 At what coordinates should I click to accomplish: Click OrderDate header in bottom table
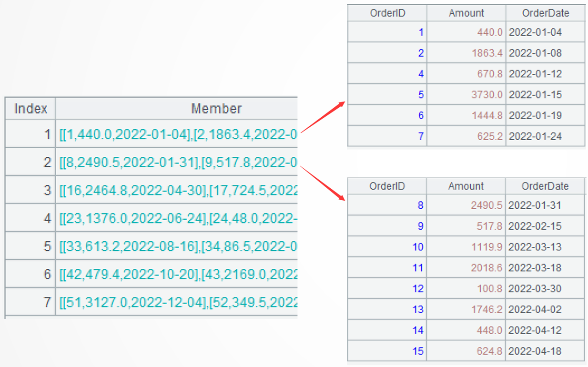click(x=545, y=186)
